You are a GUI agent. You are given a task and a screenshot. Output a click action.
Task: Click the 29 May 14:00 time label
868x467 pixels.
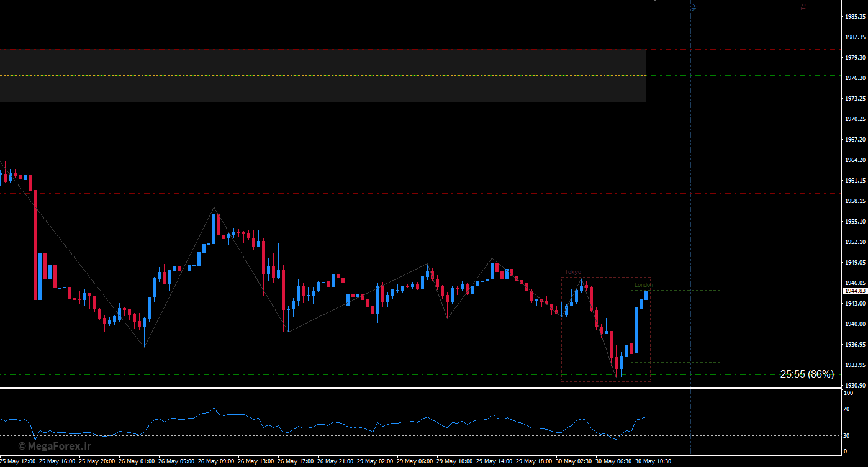(494, 461)
